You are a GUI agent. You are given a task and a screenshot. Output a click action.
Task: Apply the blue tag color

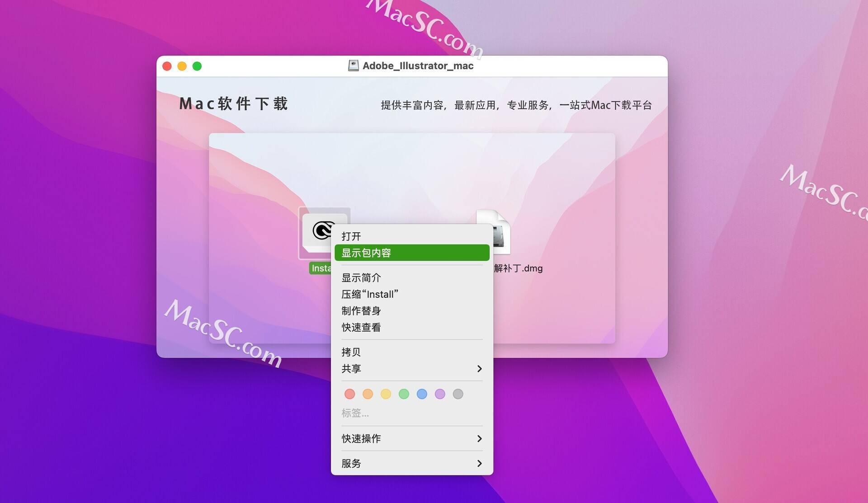[x=422, y=394]
